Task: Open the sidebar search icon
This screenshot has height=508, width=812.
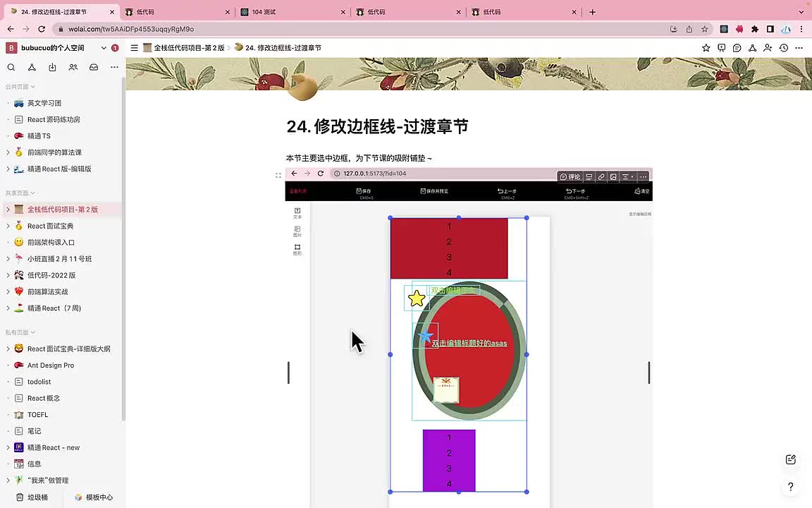Action: (x=11, y=68)
